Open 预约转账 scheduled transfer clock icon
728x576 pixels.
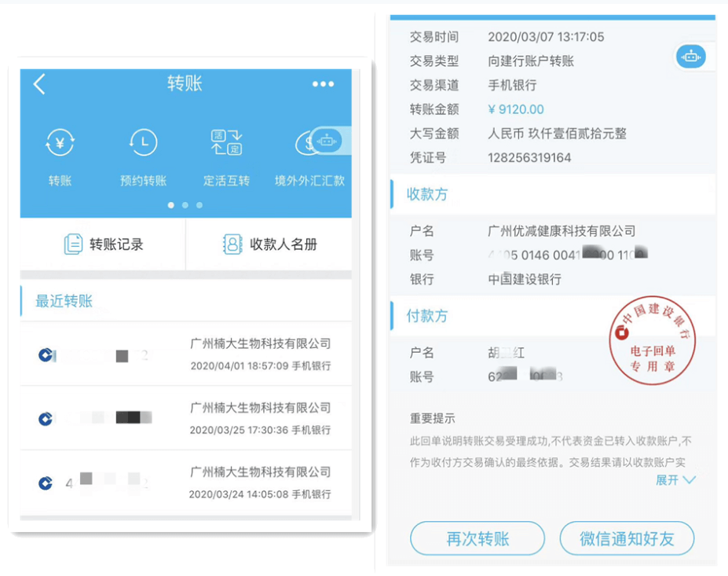point(143,143)
